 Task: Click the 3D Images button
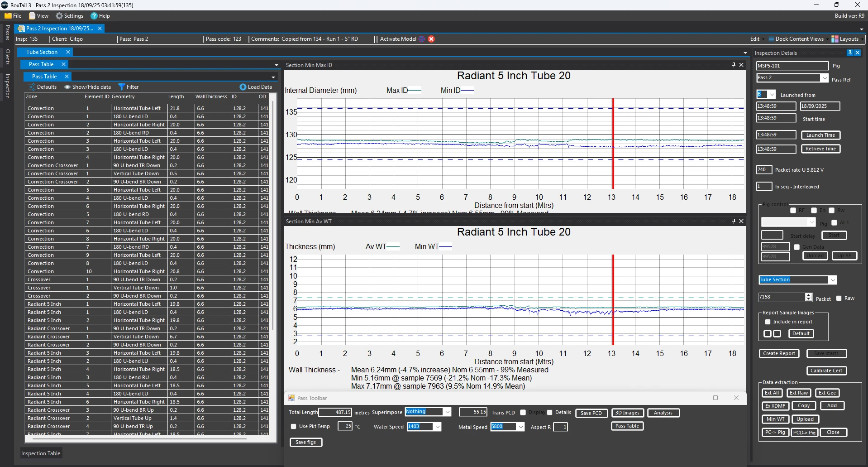coord(627,413)
